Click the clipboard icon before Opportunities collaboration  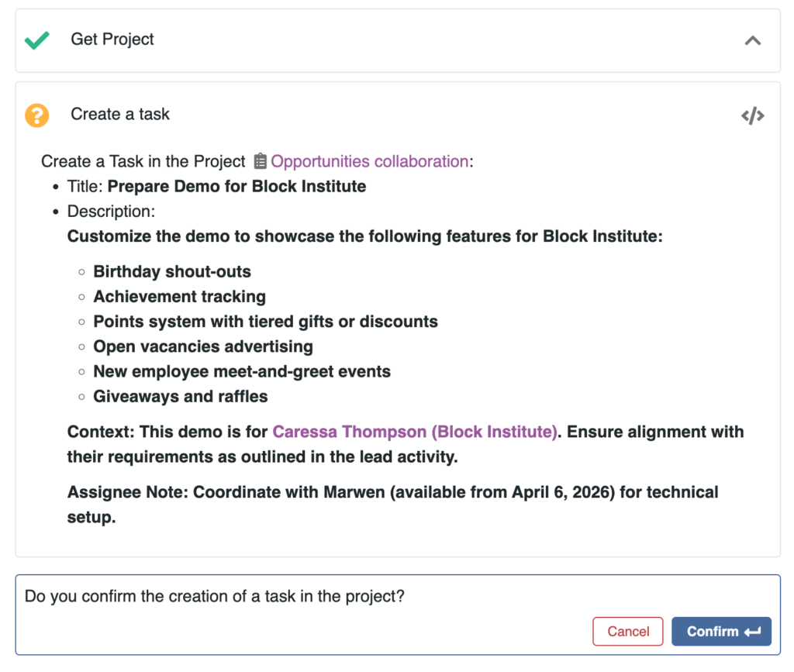tap(261, 161)
